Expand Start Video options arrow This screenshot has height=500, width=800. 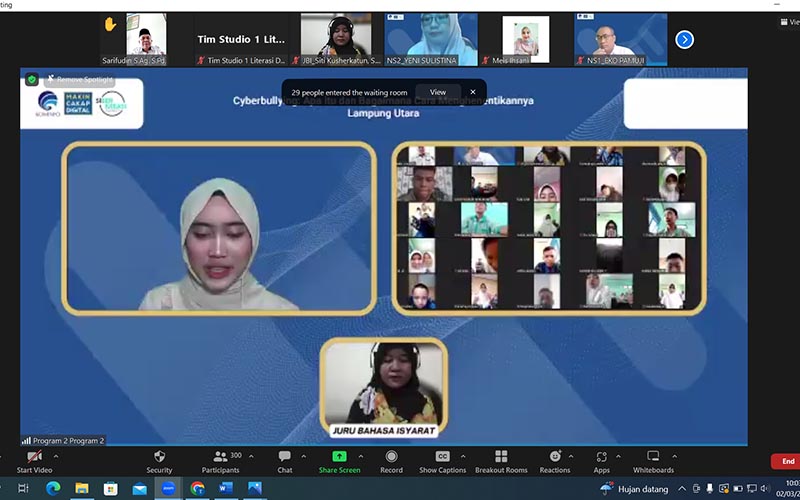tap(56, 456)
